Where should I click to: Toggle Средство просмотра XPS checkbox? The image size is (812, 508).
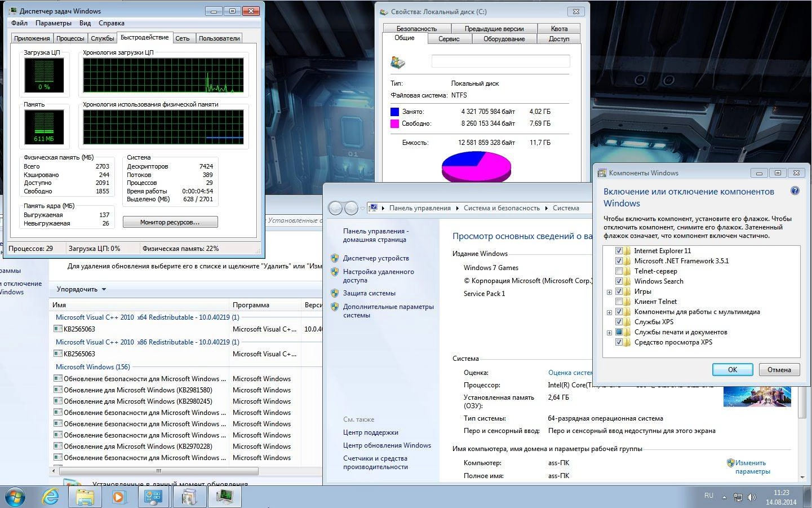click(619, 342)
